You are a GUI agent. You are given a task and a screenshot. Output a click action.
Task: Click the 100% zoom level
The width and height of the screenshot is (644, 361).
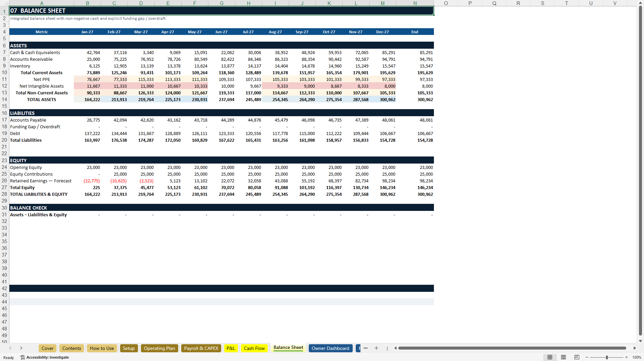[x=637, y=357]
